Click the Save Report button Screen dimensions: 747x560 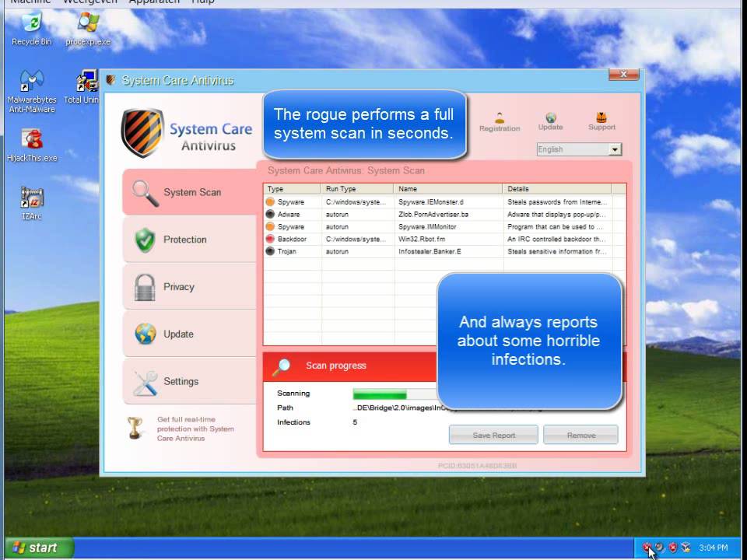493,435
